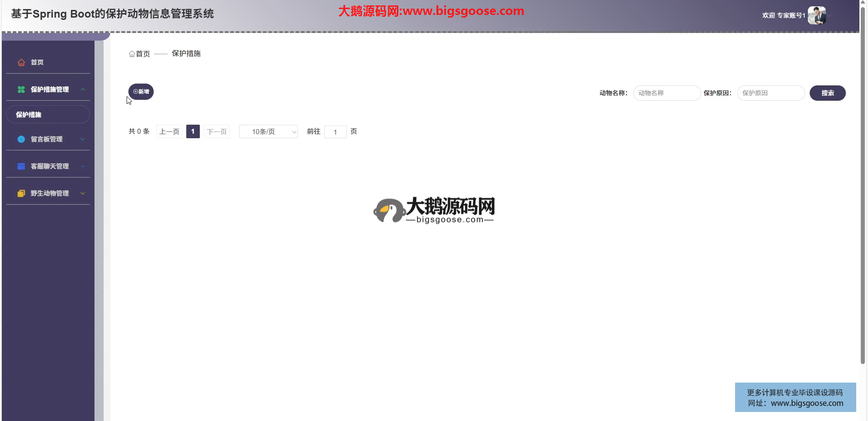The width and height of the screenshot is (868, 421).
Task: Expand the 留言板管理 submenu arrow
Action: (83, 139)
